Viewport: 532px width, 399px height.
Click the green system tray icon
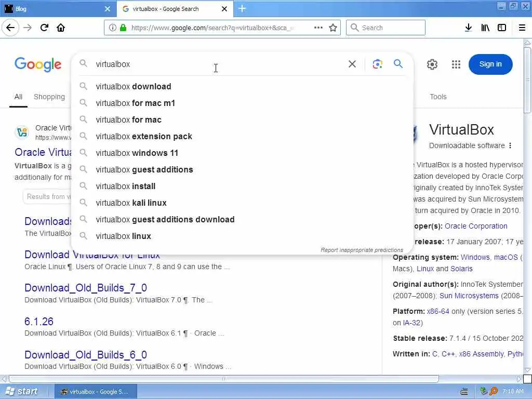click(484, 391)
